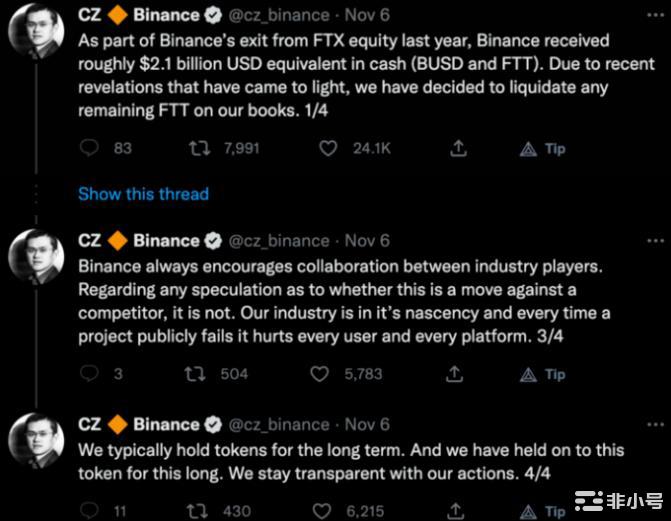Open CZ avatar on first tweet

(36, 38)
